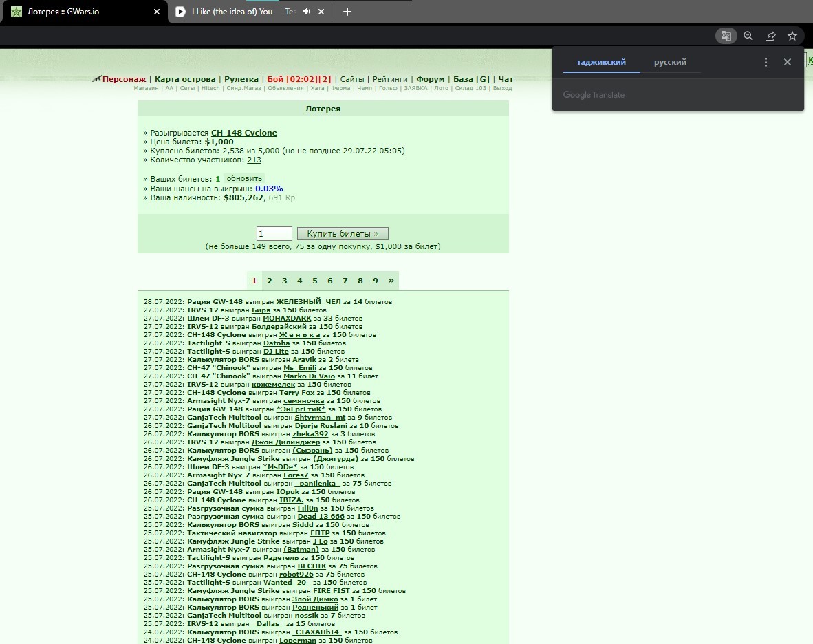Image resolution: width=813 pixels, height=644 pixels.
Task: Click the Выход submenu link
Action: coord(502,88)
